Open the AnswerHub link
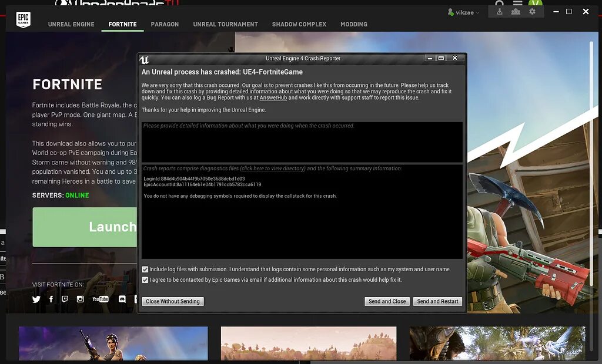The width and height of the screenshot is (602, 364). 273,98
